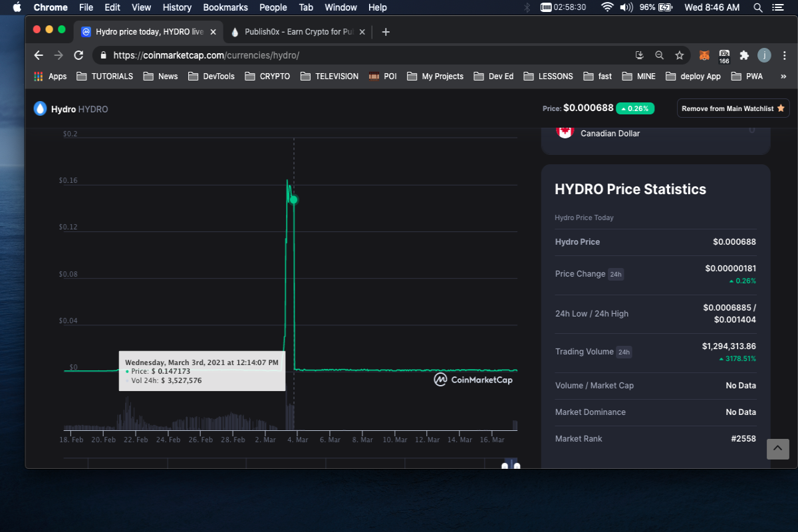Open the zoom indicator in address bar
This screenshot has width=798, height=532.
(x=659, y=55)
